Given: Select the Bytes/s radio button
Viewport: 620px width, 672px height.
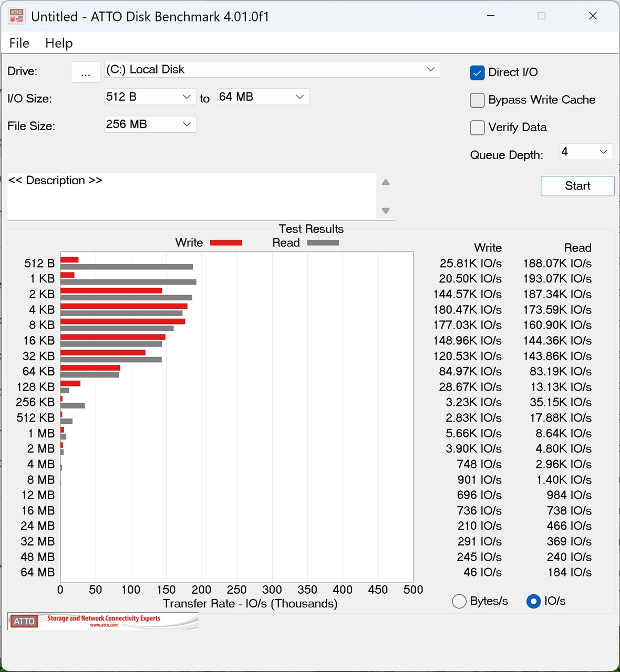Looking at the screenshot, I should point(459,601).
